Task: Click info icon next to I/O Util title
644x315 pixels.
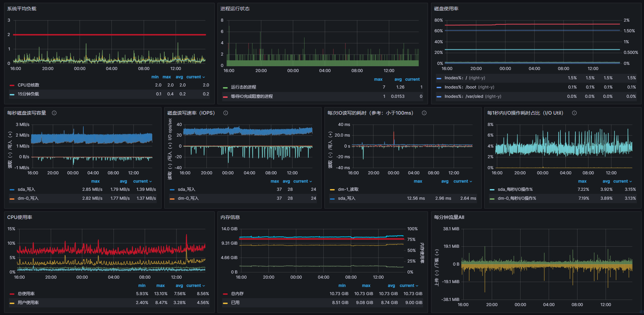Action: coord(574,113)
